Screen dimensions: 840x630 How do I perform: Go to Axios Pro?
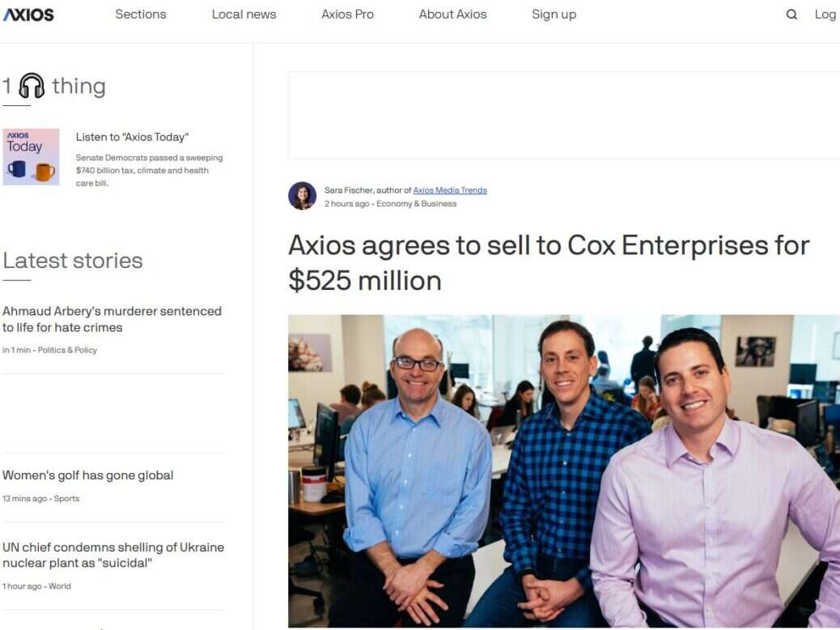coord(348,15)
